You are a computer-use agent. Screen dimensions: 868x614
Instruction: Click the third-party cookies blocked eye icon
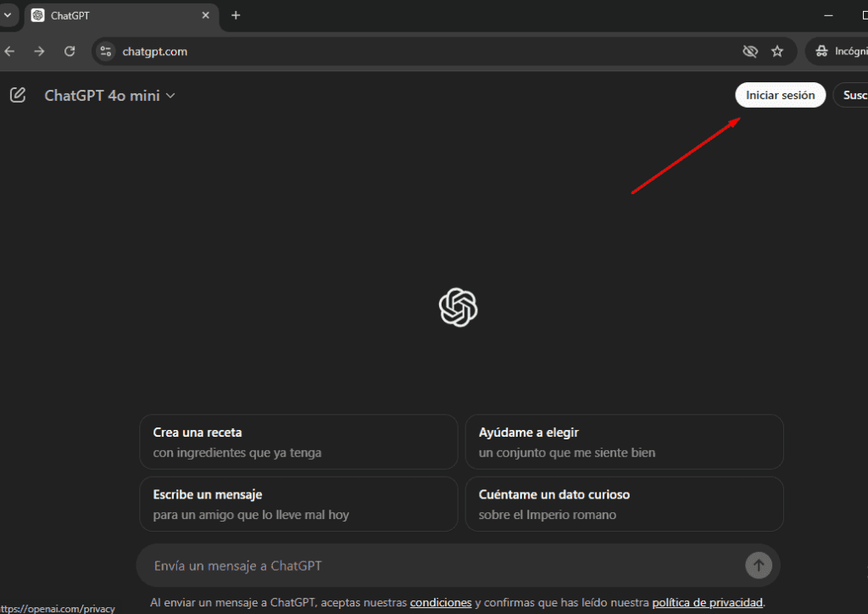[750, 52]
